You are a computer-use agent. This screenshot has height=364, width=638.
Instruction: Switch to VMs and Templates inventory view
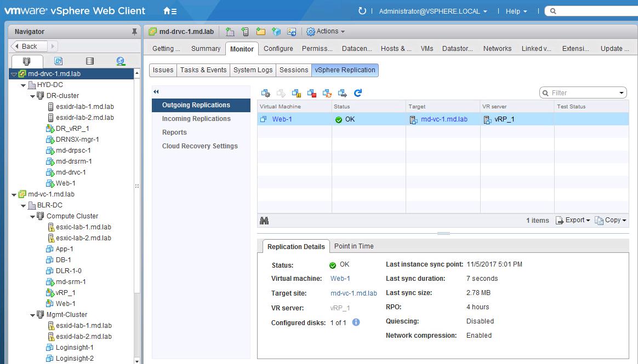(x=58, y=61)
